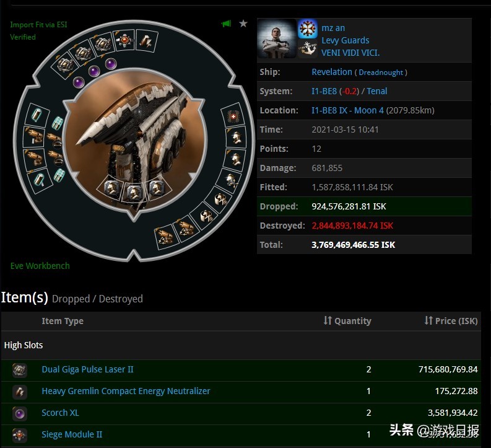Screen dimensions: 491x448
Task: Open the Heavy Gremlin Compact Energy Neutralizer link
Action: (x=126, y=391)
